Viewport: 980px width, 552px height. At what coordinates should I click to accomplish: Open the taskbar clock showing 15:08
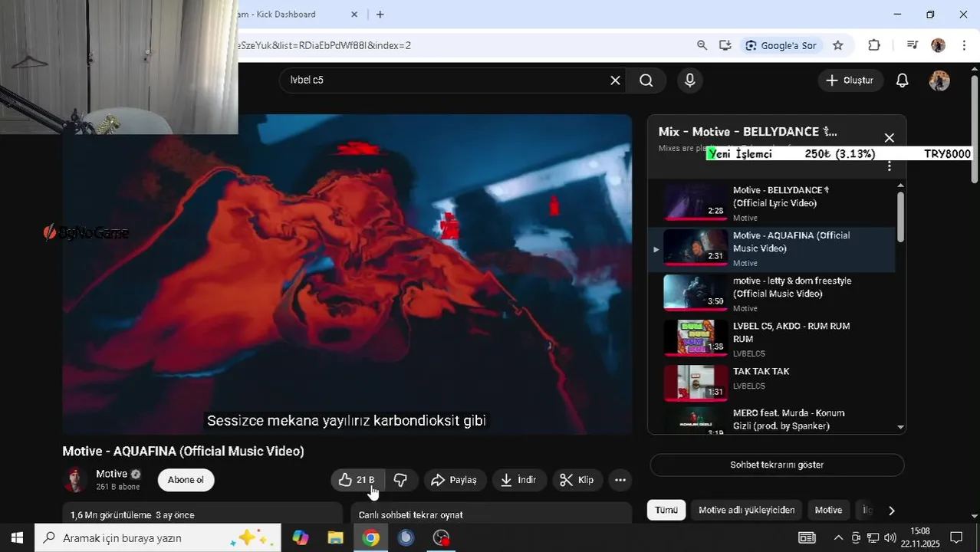click(920, 537)
